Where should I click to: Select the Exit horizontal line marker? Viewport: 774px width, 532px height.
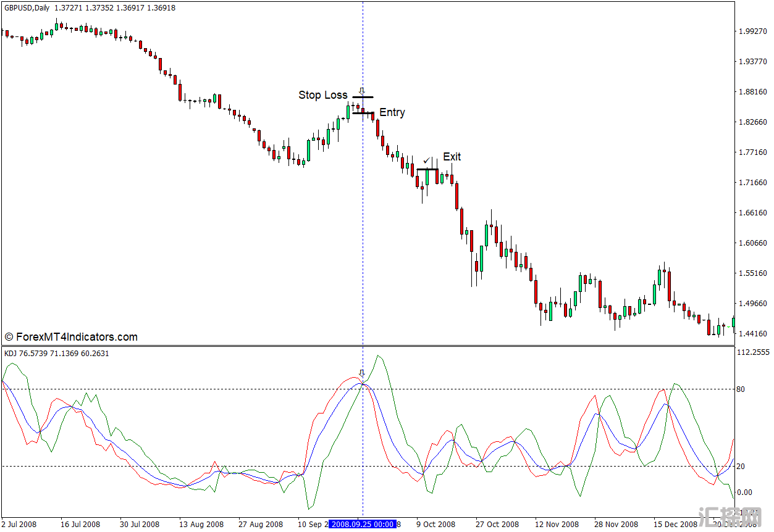pos(427,169)
